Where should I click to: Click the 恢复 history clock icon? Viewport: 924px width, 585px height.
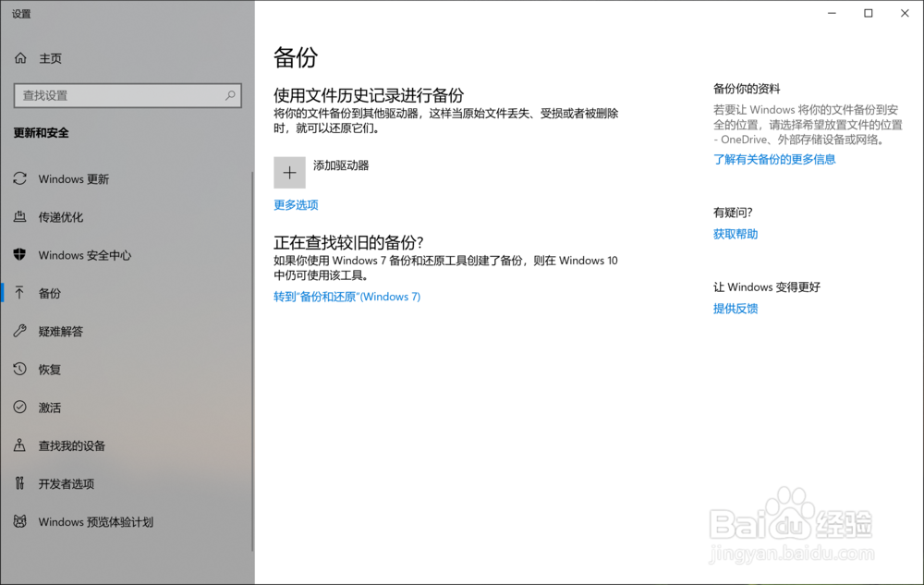click(x=20, y=369)
